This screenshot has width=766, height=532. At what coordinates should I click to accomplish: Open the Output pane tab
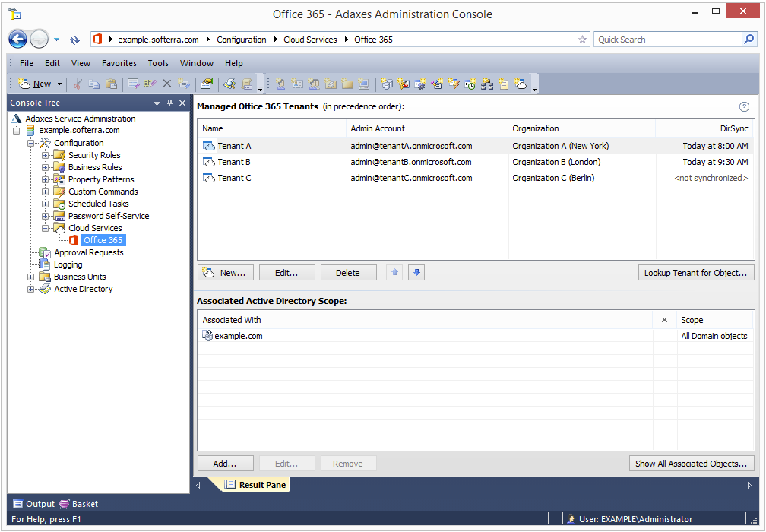[x=33, y=504]
